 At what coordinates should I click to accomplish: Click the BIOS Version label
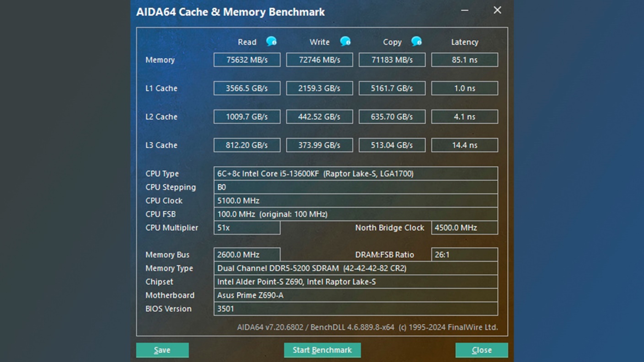(168, 309)
